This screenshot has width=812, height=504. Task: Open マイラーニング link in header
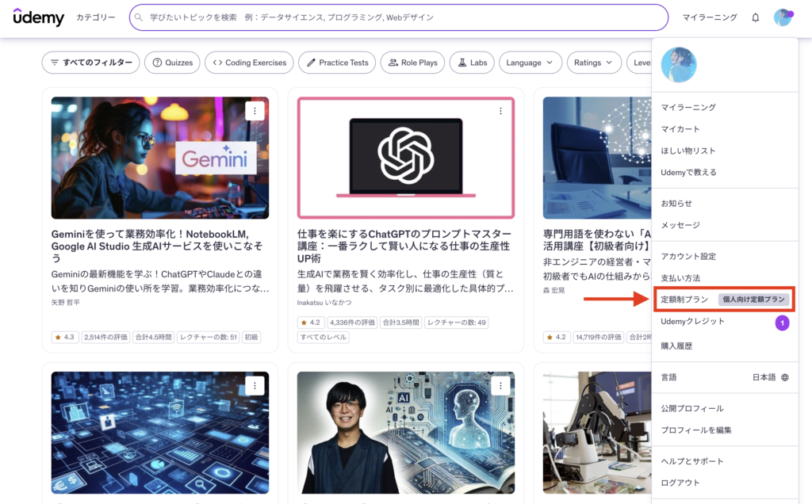point(710,17)
